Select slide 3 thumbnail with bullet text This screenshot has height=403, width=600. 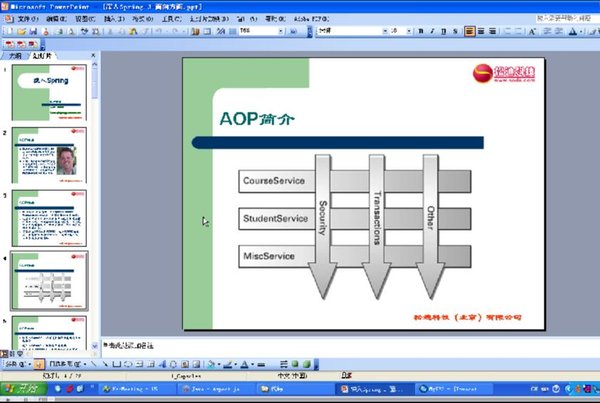49,218
